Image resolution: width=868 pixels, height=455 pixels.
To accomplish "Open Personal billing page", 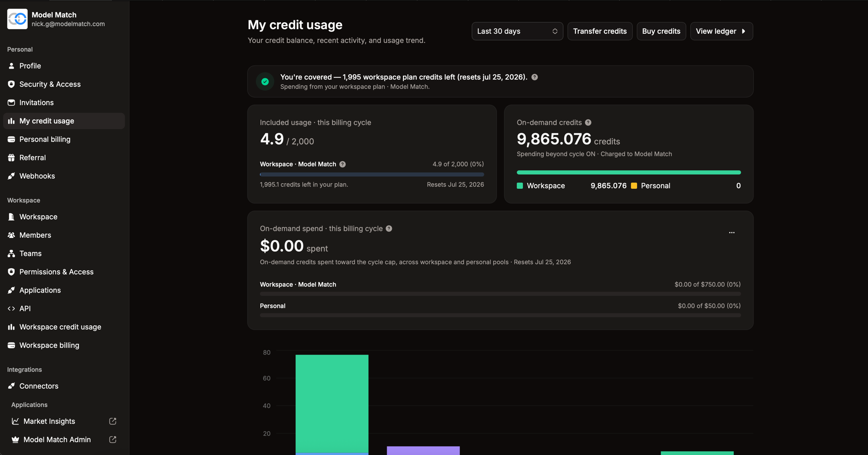I will [x=64, y=139].
